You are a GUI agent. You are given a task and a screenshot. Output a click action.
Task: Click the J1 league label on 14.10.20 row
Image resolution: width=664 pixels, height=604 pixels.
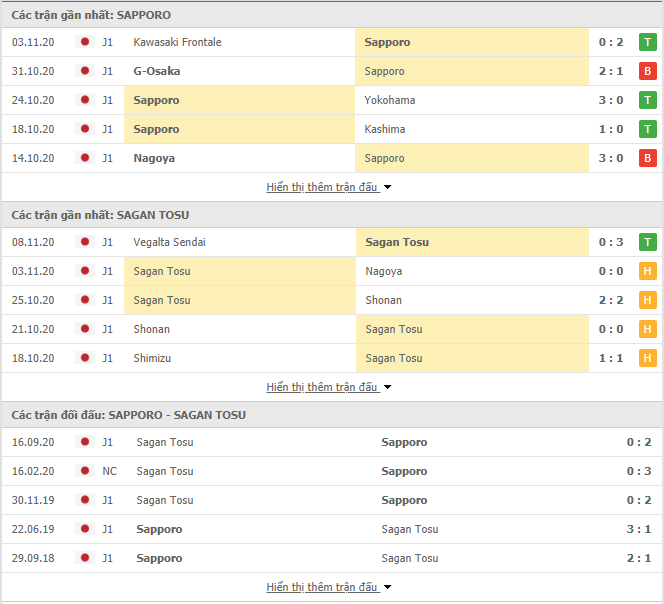(108, 158)
